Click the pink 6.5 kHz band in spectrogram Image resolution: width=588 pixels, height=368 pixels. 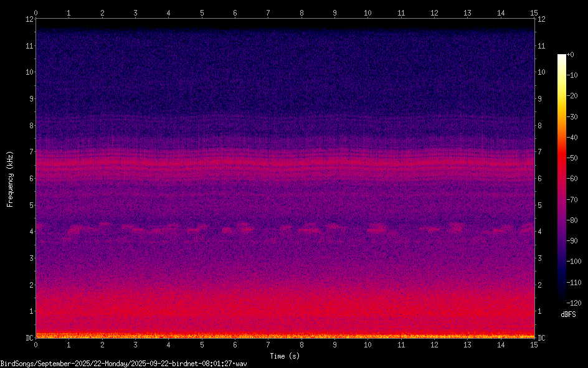coord(285,163)
